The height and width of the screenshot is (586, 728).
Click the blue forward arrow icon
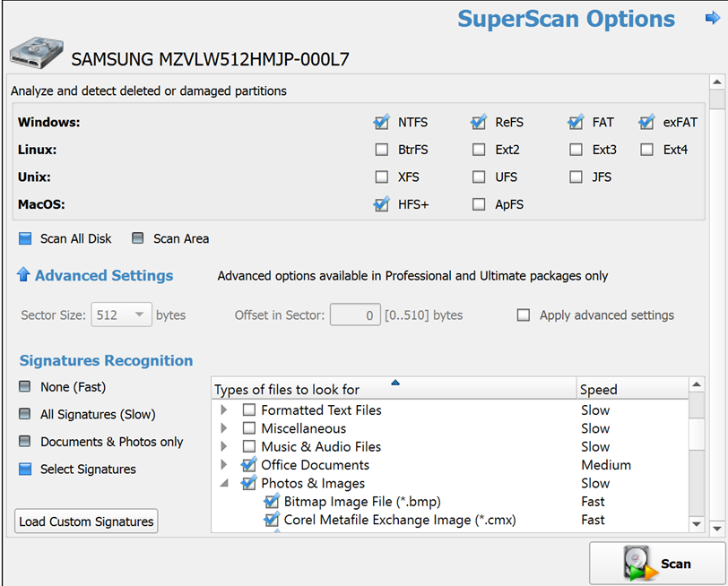click(712, 18)
